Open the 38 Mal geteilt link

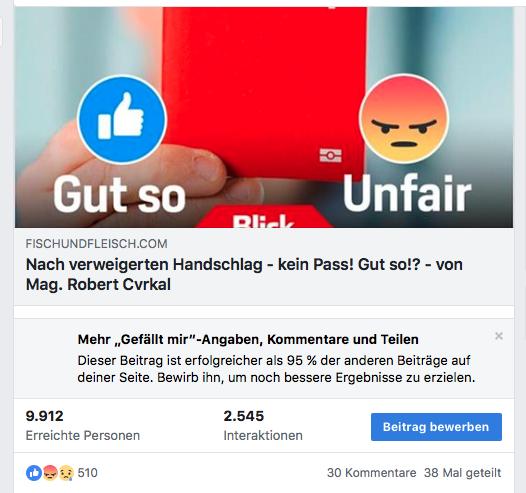(x=462, y=473)
